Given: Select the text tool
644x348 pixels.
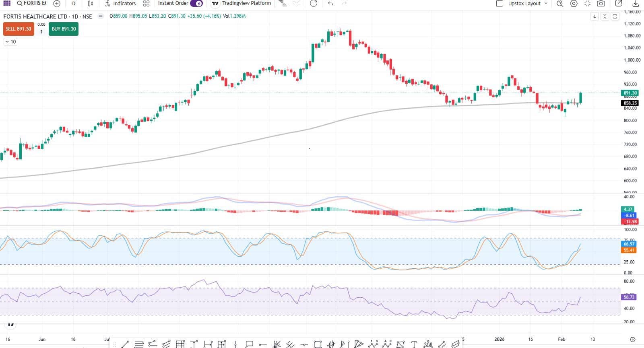Looking at the screenshot, I should point(414,344).
